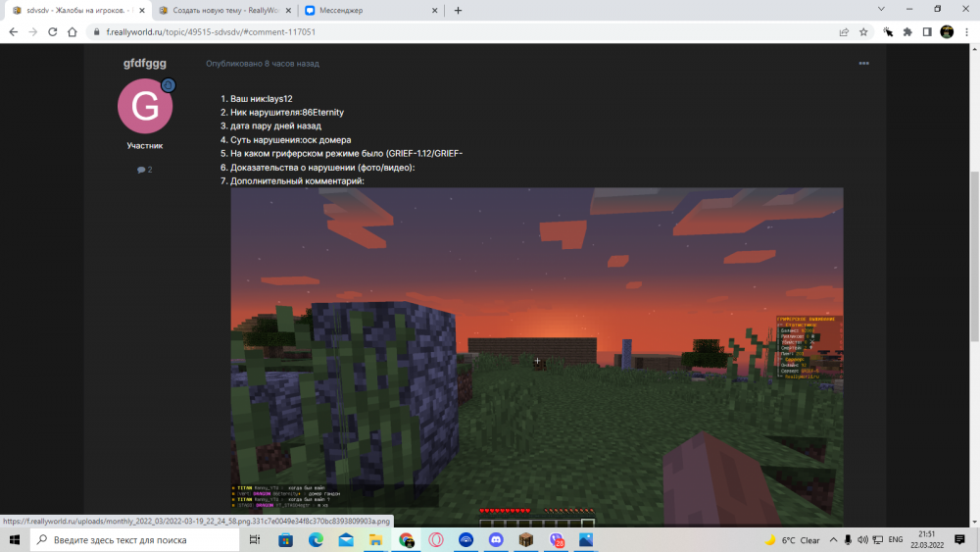Open the Minecraft launcher taskbar icon
Image resolution: width=980 pixels, height=552 pixels.
(525, 539)
